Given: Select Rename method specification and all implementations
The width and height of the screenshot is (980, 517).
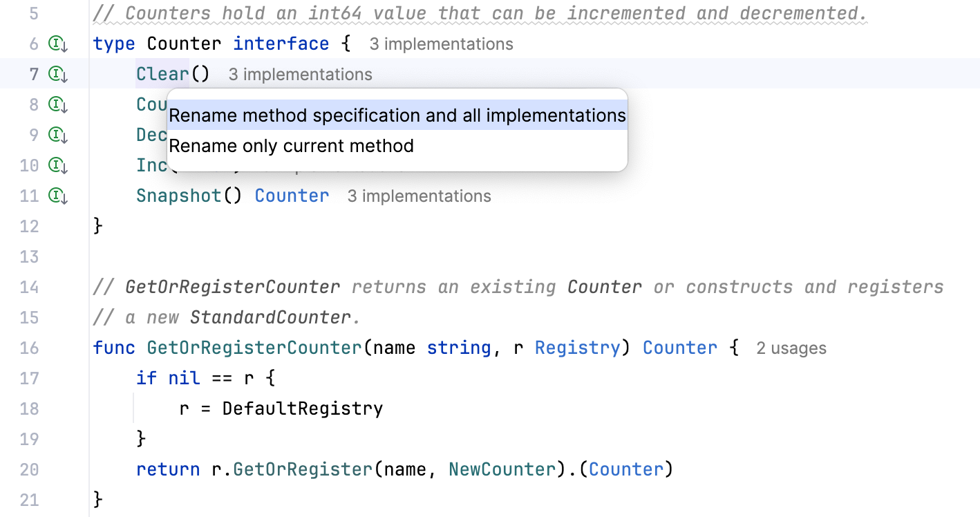Looking at the screenshot, I should click(x=397, y=115).
